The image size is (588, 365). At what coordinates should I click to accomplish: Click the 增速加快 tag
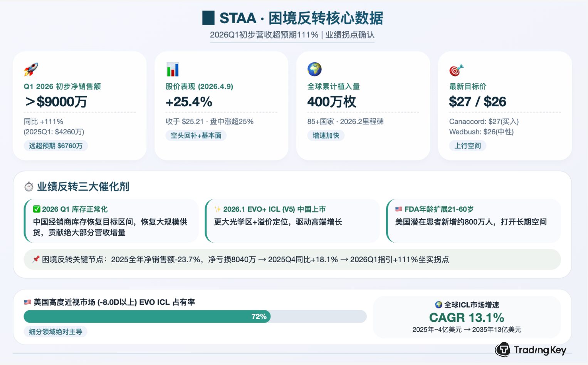326,136
